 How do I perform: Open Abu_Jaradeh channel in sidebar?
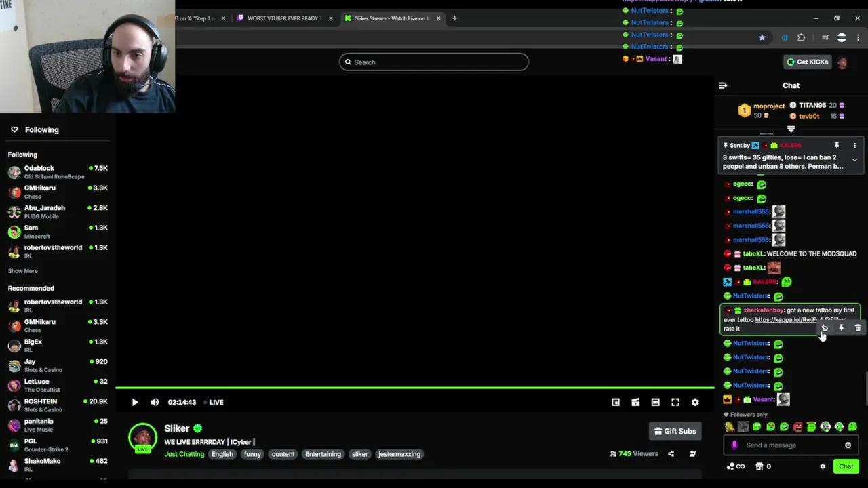[58, 211]
